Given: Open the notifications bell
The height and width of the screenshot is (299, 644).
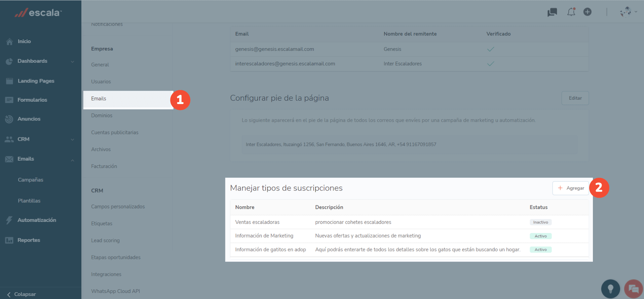Looking at the screenshot, I should pos(571,12).
